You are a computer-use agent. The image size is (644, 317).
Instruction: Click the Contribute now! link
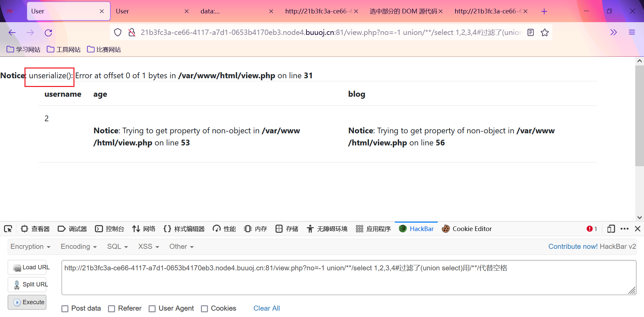(x=573, y=246)
